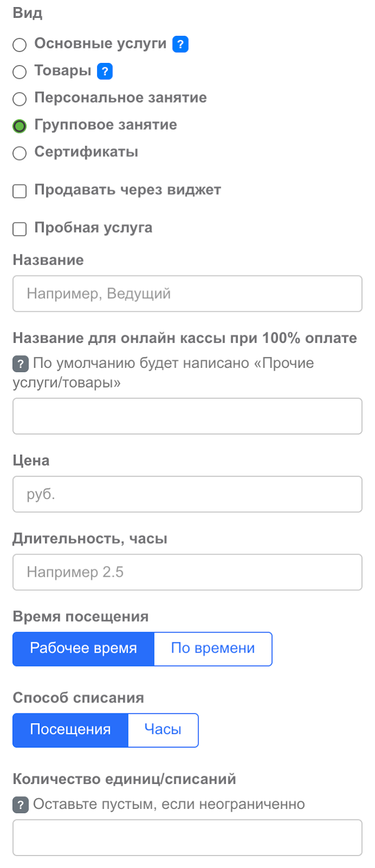The height and width of the screenshot is (868, 375).
Task: Select Основные услуги radio button
Action: click(x=20, y=44)
